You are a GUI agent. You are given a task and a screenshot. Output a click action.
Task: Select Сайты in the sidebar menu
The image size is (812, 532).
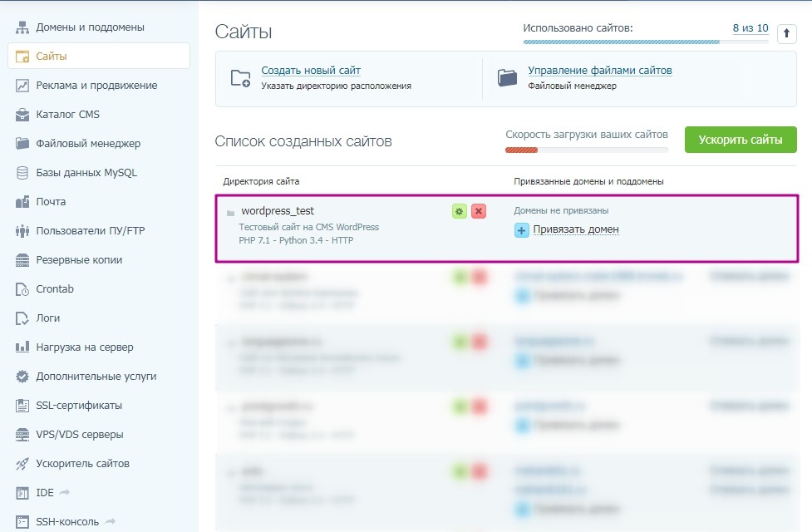click(x=98, y=56)
